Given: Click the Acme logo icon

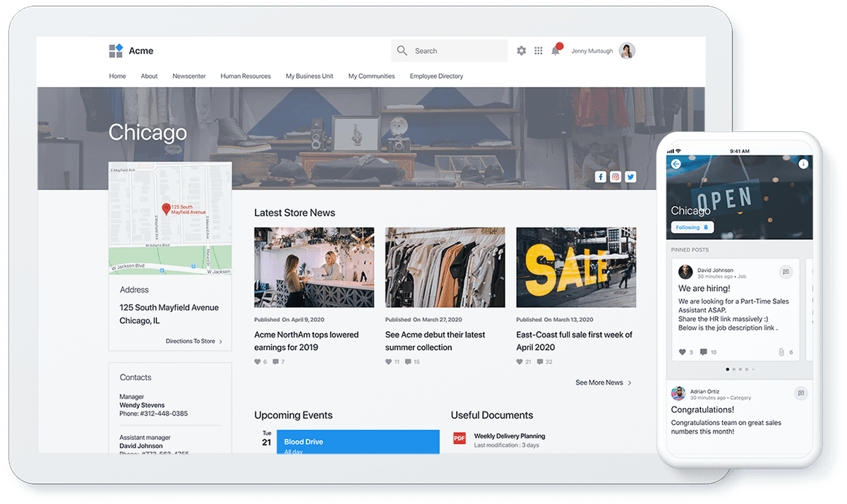Looking at the screenshot, I should click(x=116, y=51).
